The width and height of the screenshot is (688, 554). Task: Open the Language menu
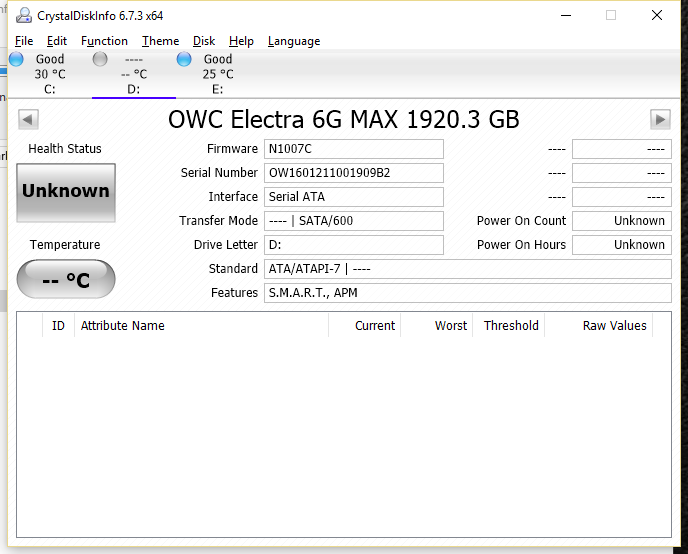pyautogui.click(x=294, y=41)
